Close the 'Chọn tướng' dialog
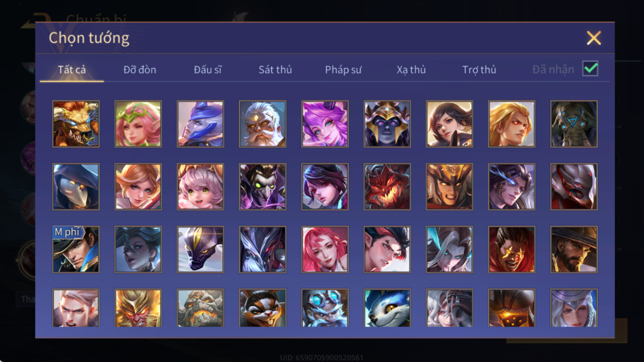The height and width of the screenshot is (362, 644). tap(594, 38)
